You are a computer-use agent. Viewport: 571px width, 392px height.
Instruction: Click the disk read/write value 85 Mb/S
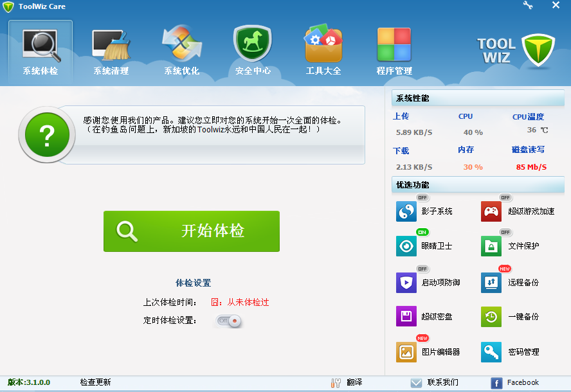point(531,167)
